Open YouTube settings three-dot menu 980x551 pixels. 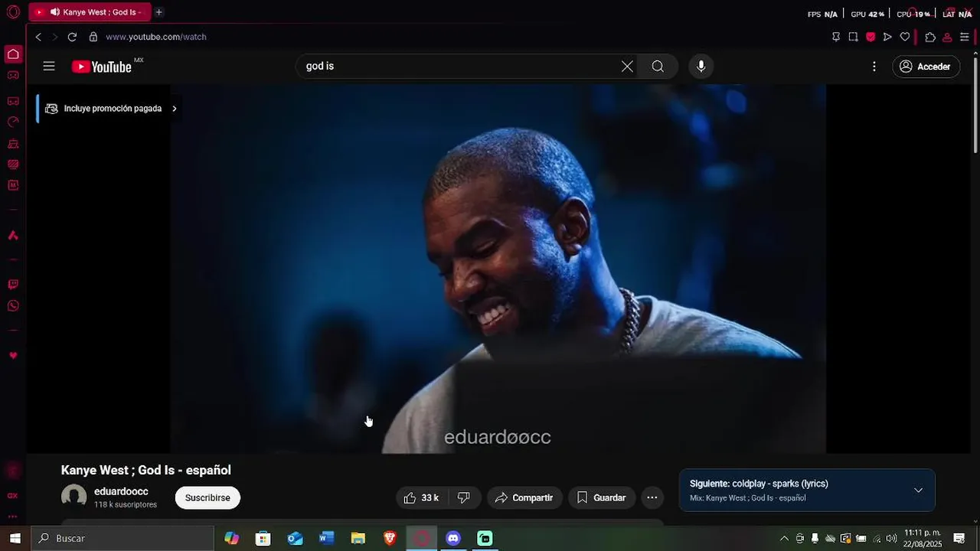[x=874, y=67]
